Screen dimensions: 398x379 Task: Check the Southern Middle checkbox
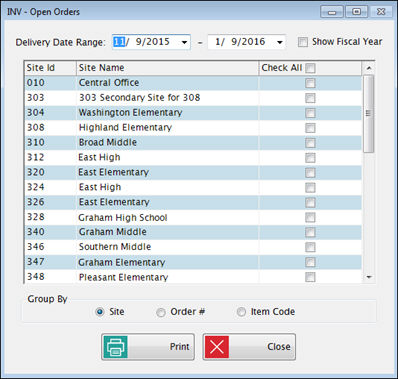[x=310, y=247]
